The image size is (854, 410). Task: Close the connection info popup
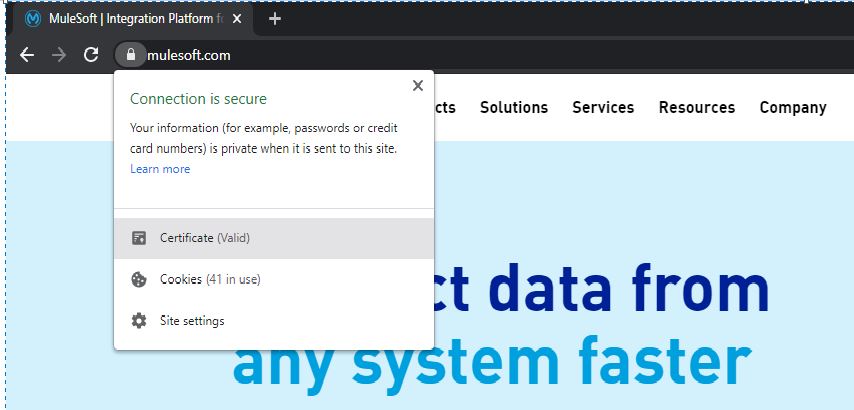pyautogui.click(x=418, y=85)
